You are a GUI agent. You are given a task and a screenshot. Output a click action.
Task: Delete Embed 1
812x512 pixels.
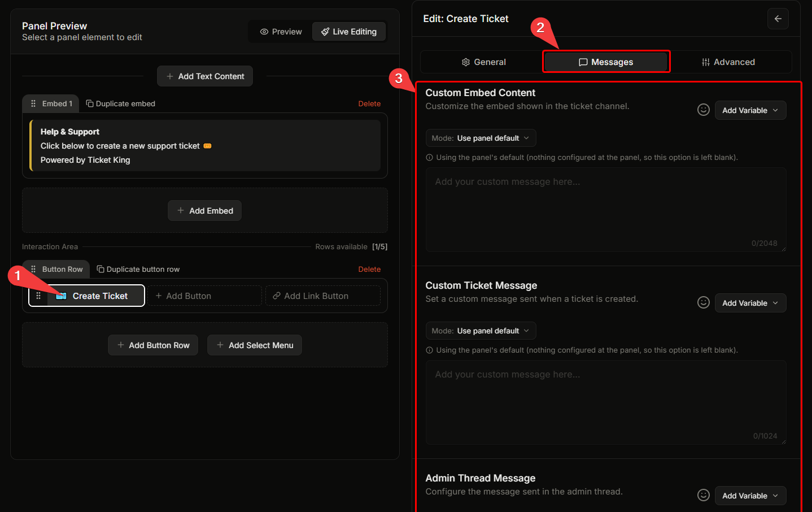coord(369,103)
